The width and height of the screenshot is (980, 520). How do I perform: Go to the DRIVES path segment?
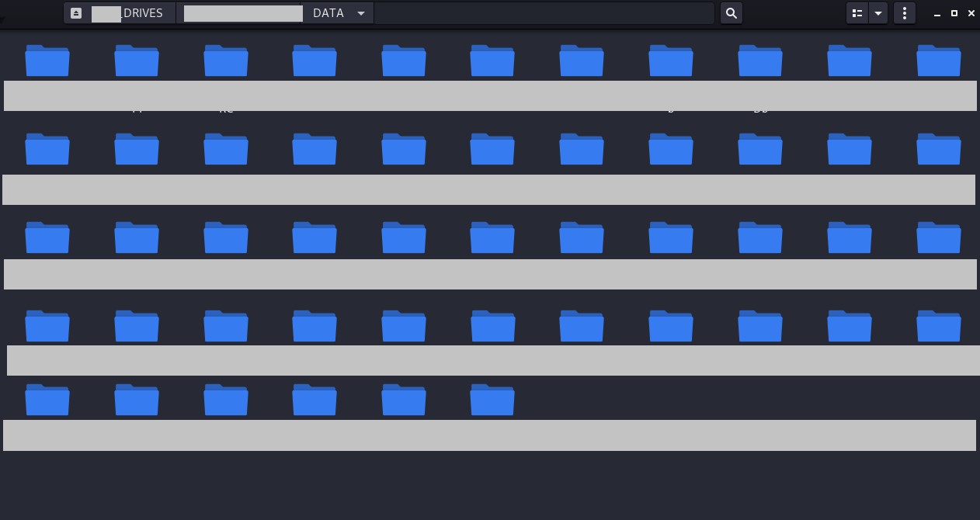click(120, 13)
